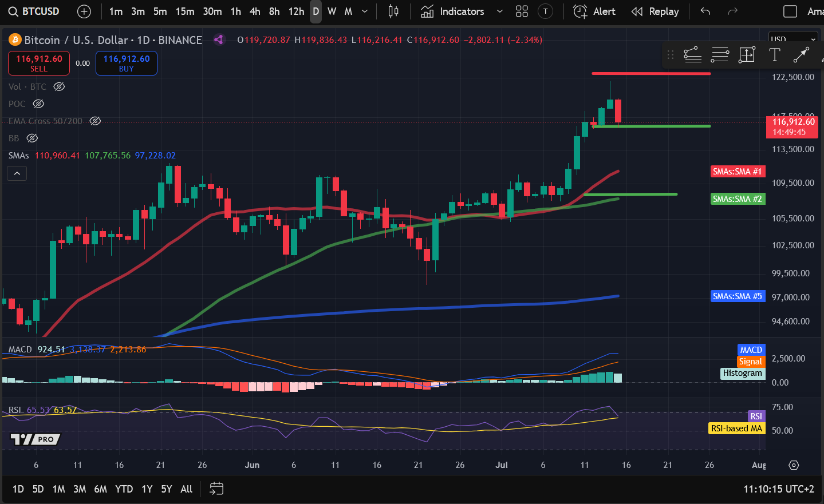The image size is (824, 504).
Task: Select 30m timeframe
Action: tap(212, 11)
